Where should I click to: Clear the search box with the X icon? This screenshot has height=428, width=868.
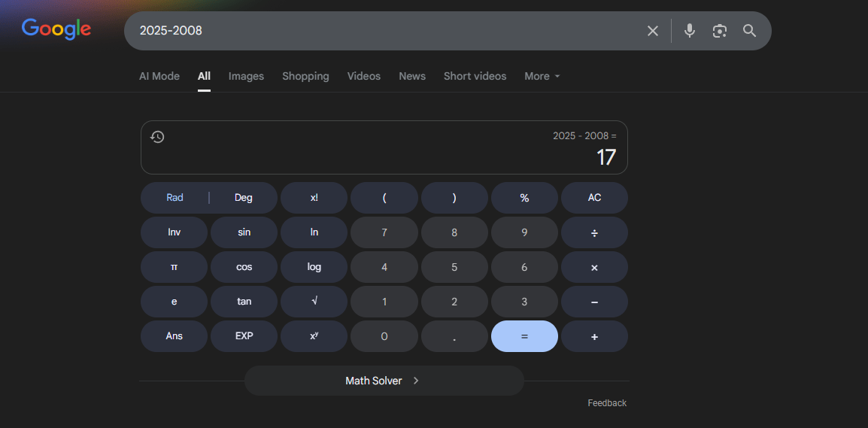point(653,31)
